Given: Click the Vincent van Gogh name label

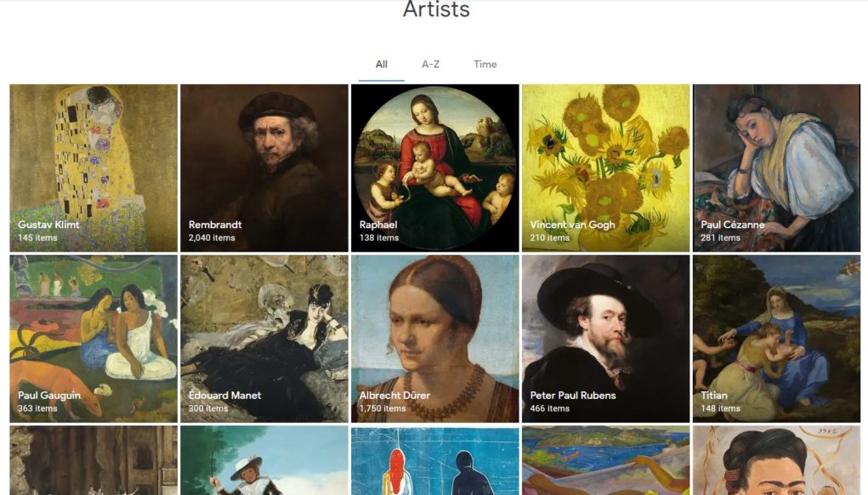Looking at the screenshot, I should pos(572,225).
